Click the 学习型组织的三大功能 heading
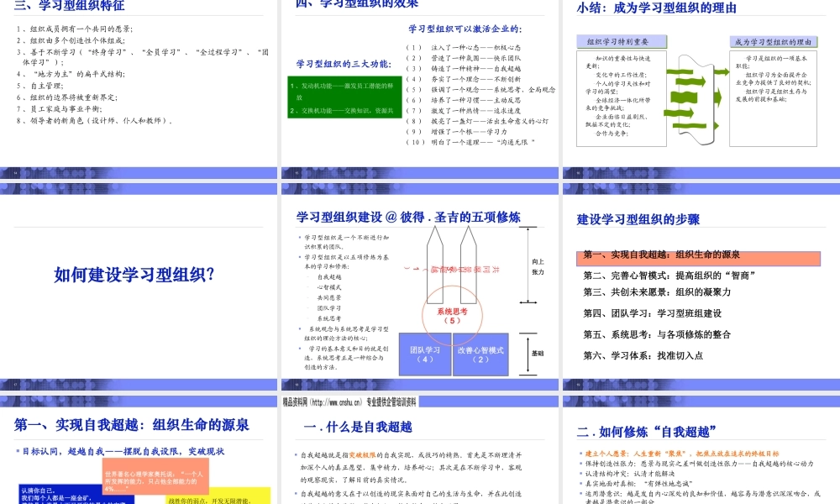840x504 pixels. (x=344, y=64)
